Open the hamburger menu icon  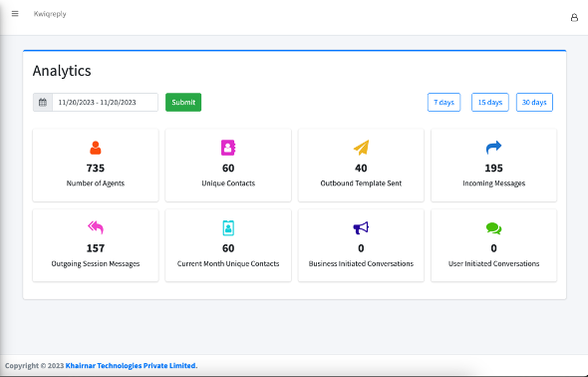click(15, 14)
